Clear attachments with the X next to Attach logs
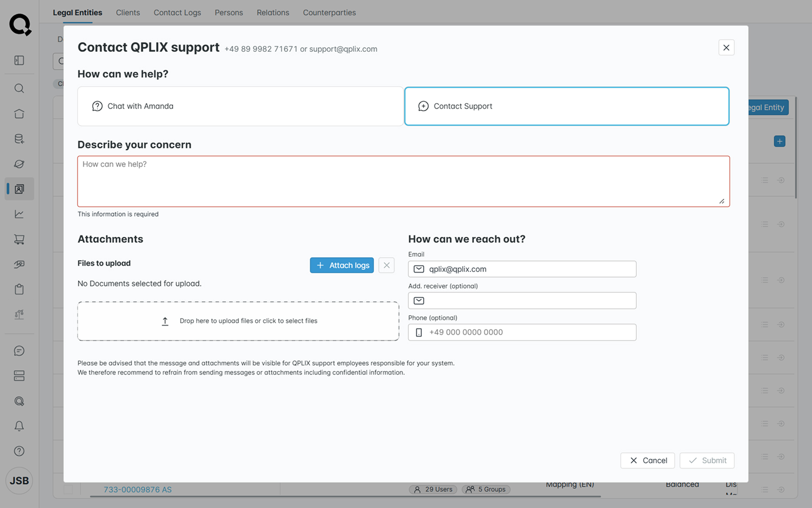Viewport: 812px width, 508px height. click(x=386, y=265)
